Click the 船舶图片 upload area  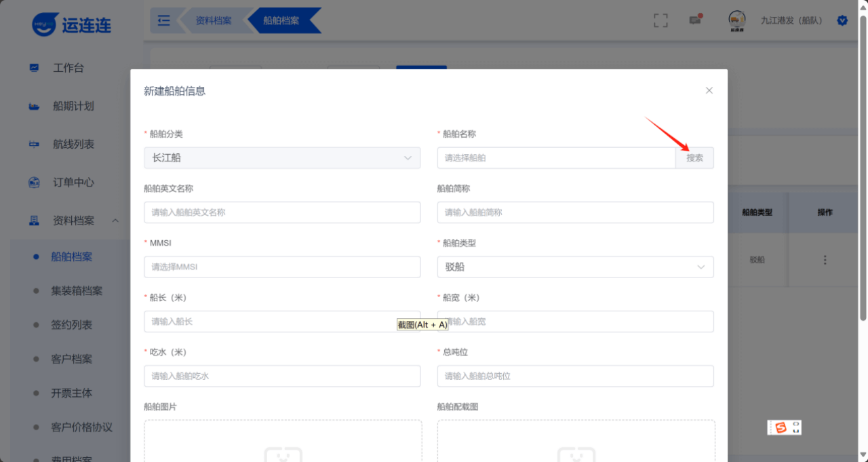283,441
